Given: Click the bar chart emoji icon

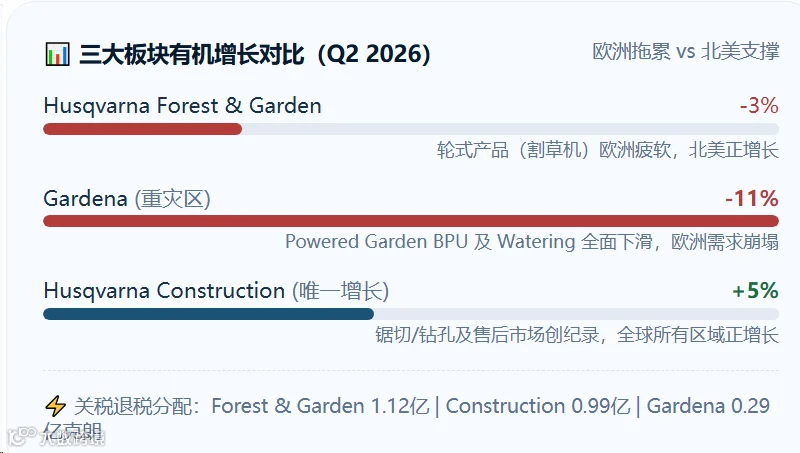Looking at the screenshot, I should (x=57, y=54).
